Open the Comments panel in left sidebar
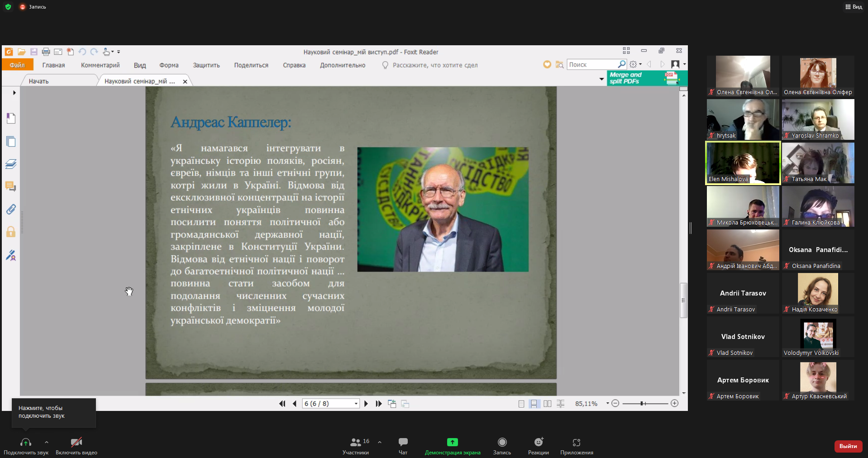 11,186
